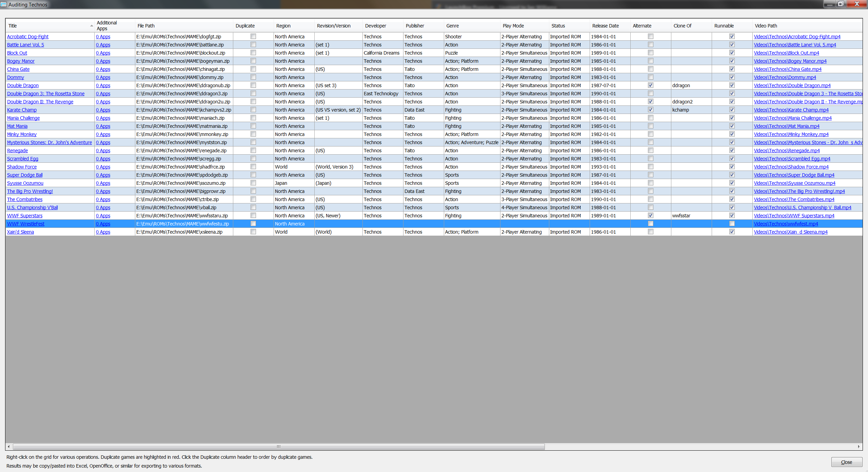Screen dimensions: 868x472
Task: Open the Acrobatic Dog-Fight title link
Action: (x=28, y=37)
